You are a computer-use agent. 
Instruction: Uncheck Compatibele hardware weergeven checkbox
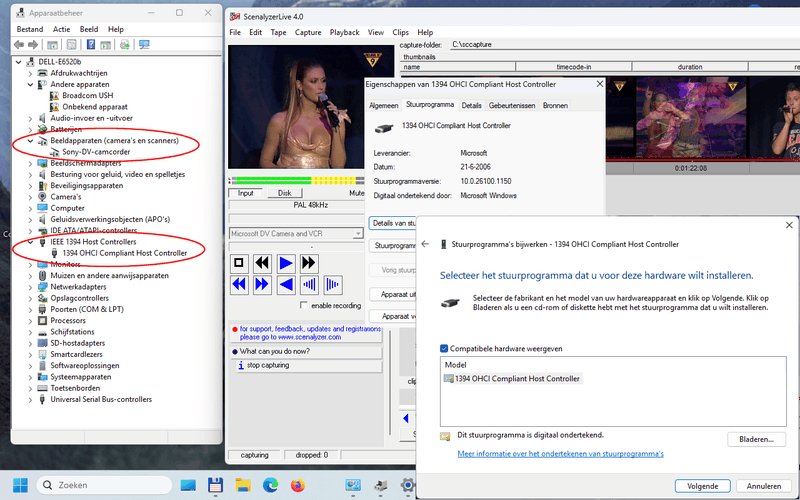pyautogui.click(x=444, y=348)
